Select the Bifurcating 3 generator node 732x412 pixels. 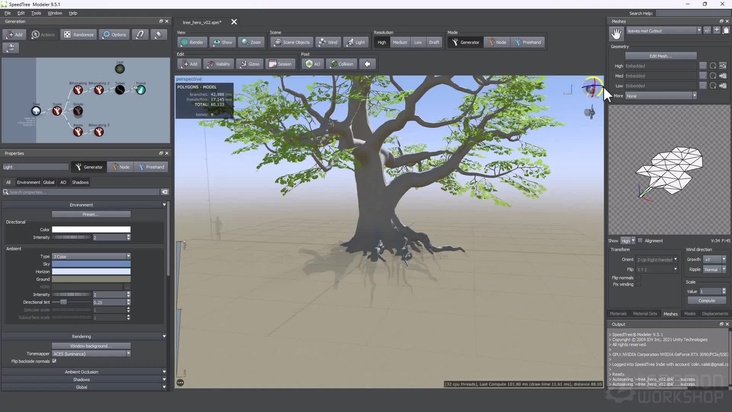(99, 132)
